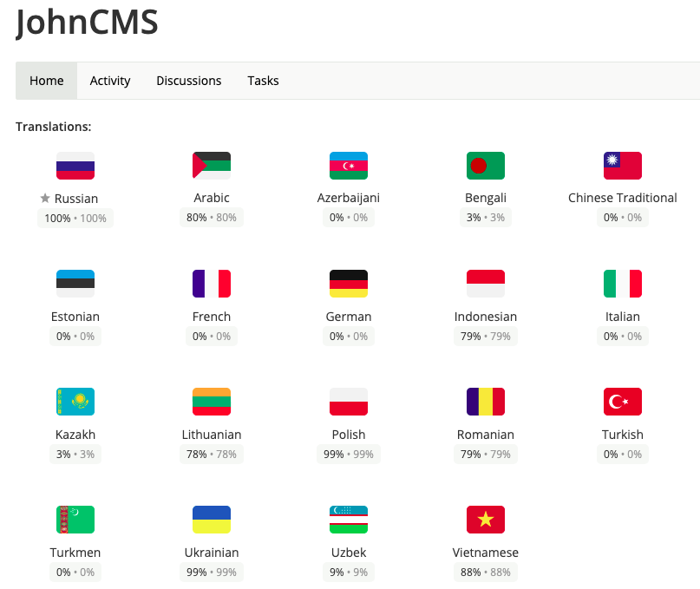
Task: Select the Kazakh flag icon
Action: [x=75, y=402]
